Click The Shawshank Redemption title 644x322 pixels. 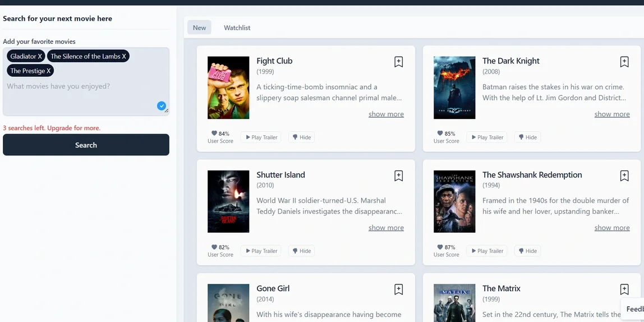[532, 174]
